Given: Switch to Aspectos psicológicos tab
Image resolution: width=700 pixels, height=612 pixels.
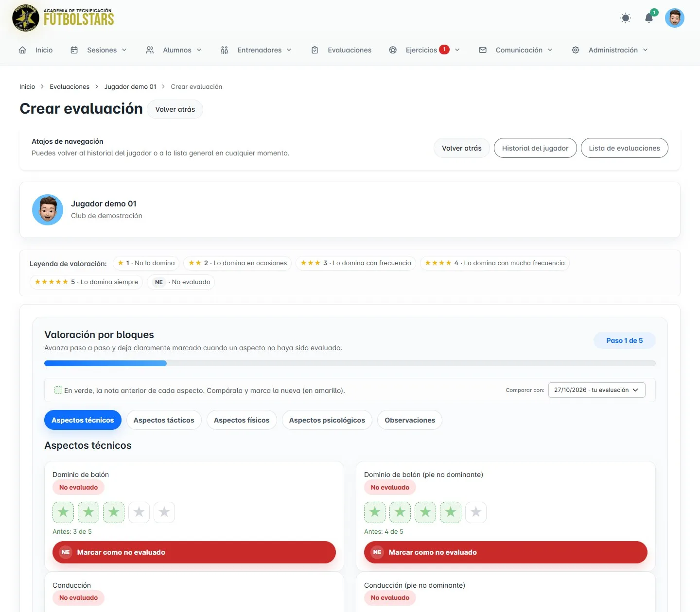Looking at the screenshot, I should [x=327, y=420].
